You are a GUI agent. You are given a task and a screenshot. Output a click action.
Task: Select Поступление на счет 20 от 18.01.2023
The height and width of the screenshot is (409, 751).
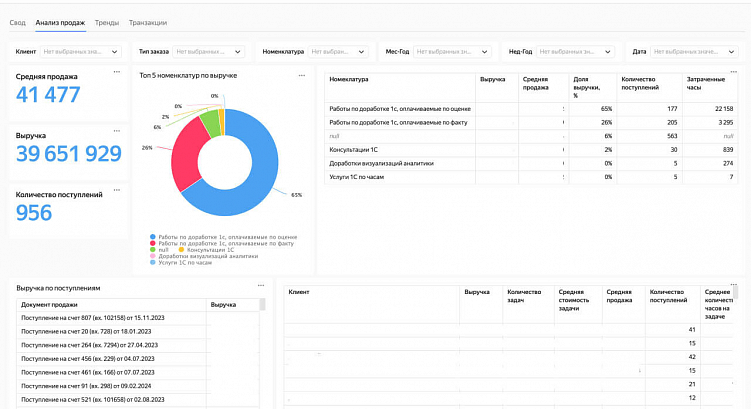(x=138, y=331)
